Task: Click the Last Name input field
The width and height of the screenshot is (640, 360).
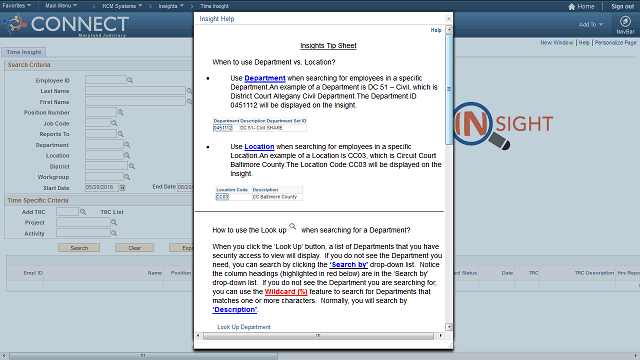Action: [x=135, y=91]
